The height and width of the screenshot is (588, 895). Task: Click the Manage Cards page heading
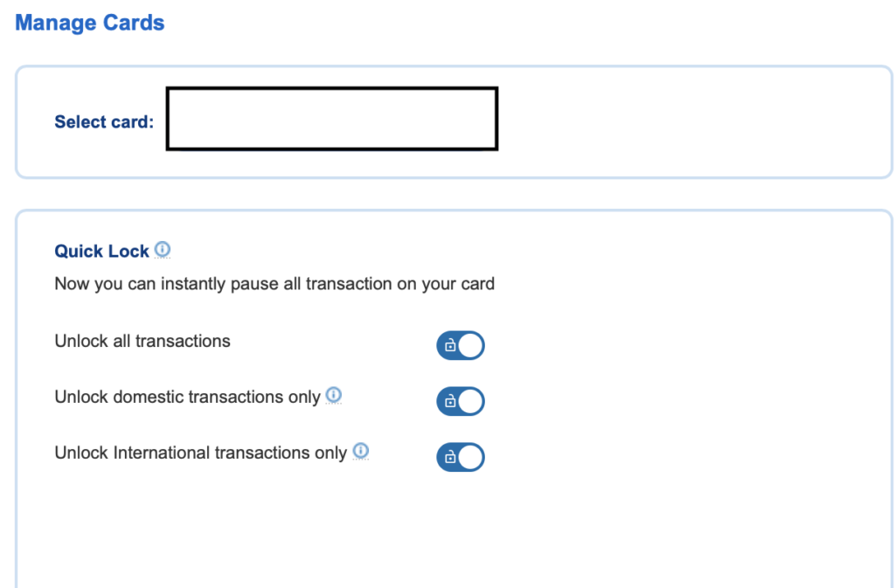[90, 23]
